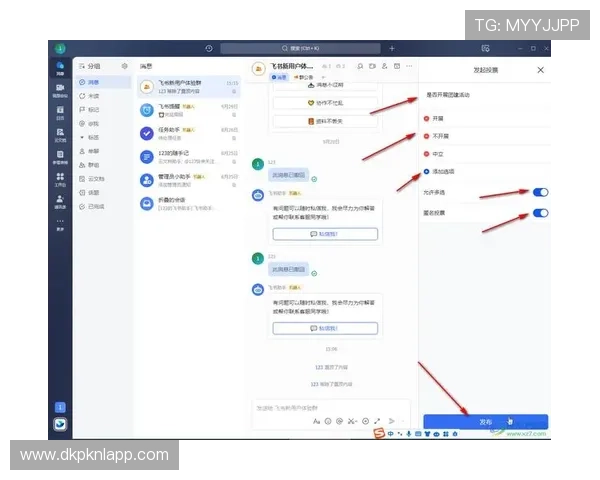Start a video call from chat header
This screenshot has height=480, width=600.
point(372,66)
